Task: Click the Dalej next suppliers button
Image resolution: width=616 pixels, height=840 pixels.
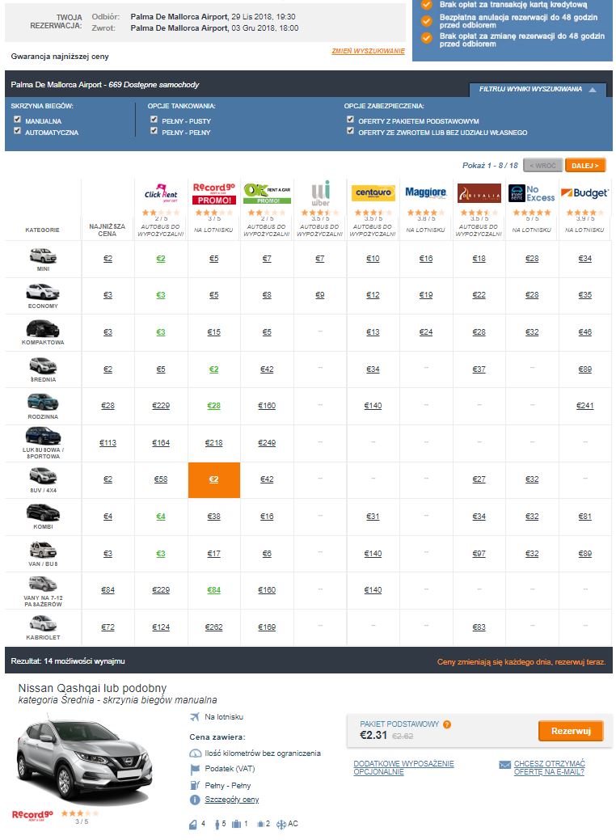Action: (585, 166)
